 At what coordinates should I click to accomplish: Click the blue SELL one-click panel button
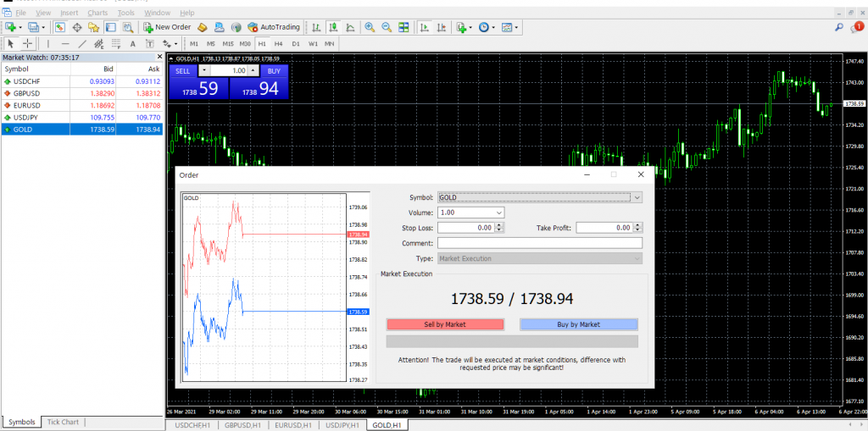tap(183, 71)
